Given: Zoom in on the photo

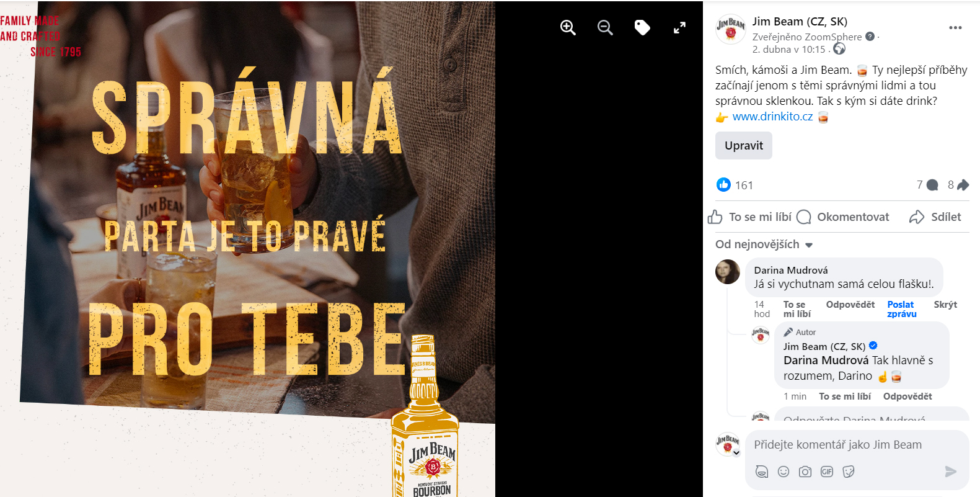Looking at the screenshot, I should click(568, 27).
